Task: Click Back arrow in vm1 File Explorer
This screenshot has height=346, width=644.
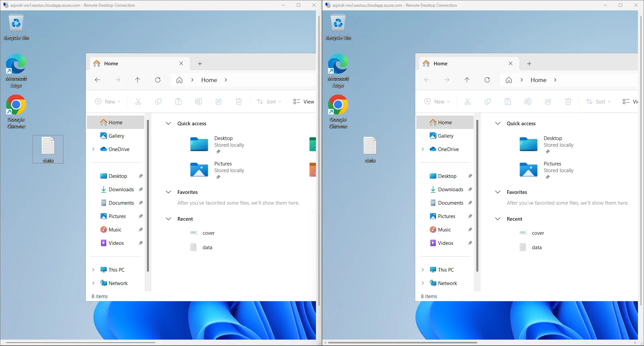Action: (97, 80)
